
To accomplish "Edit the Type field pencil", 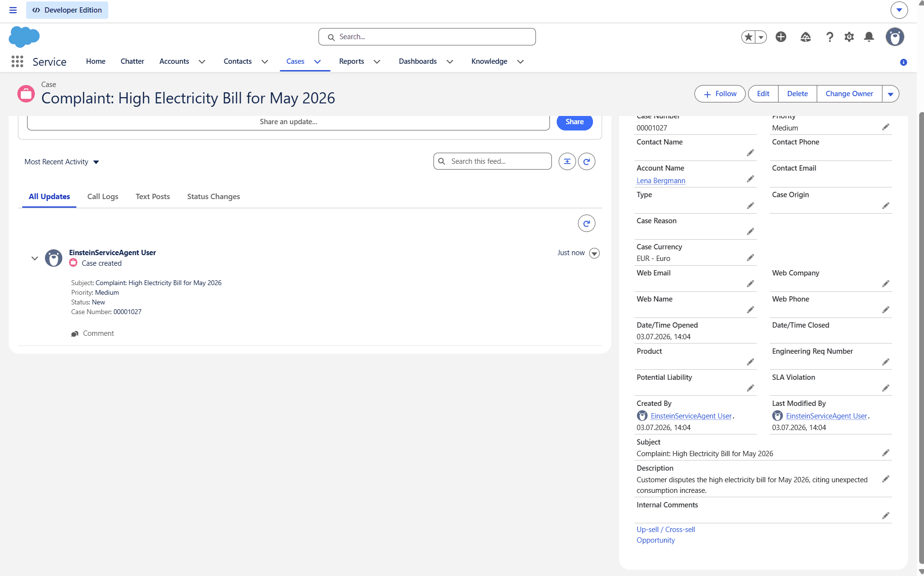I will tap(750, 206).
